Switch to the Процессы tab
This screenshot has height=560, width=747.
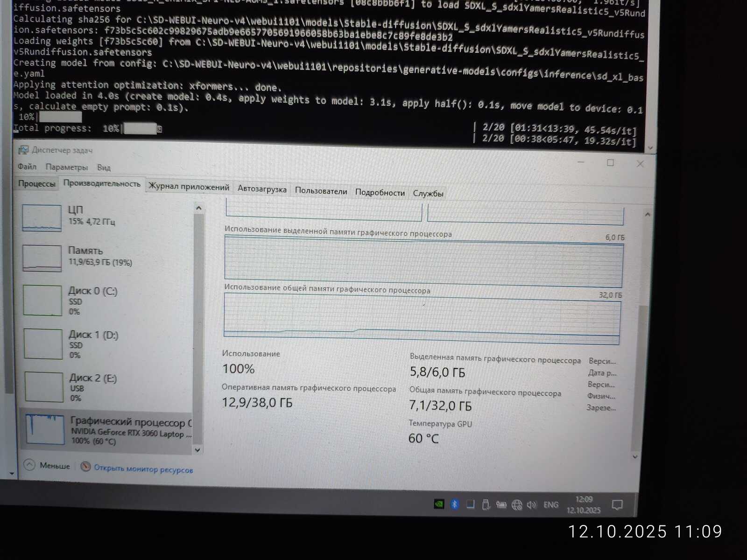(x=37, y=184)
